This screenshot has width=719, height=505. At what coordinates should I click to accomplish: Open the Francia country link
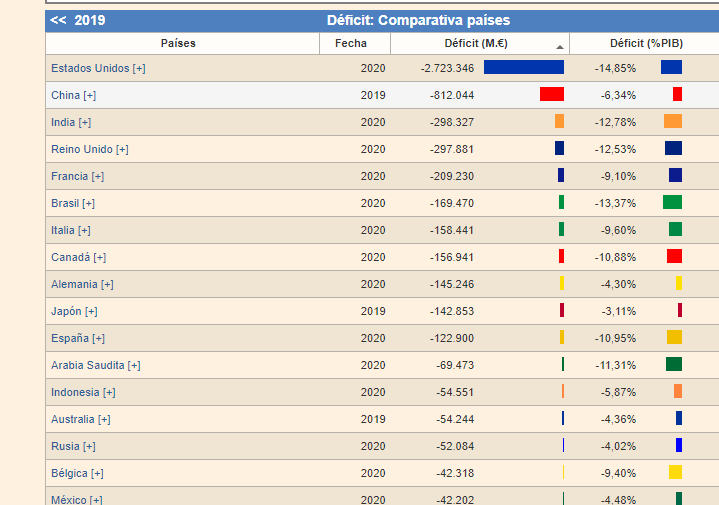(x=69, y=176)
